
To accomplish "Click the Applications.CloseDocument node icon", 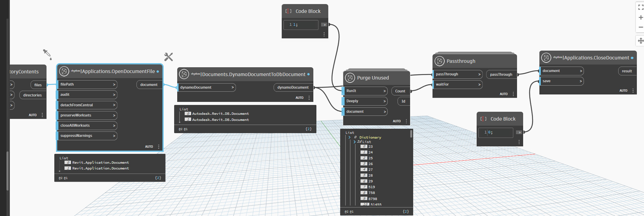I will click(x=546, y=58).
